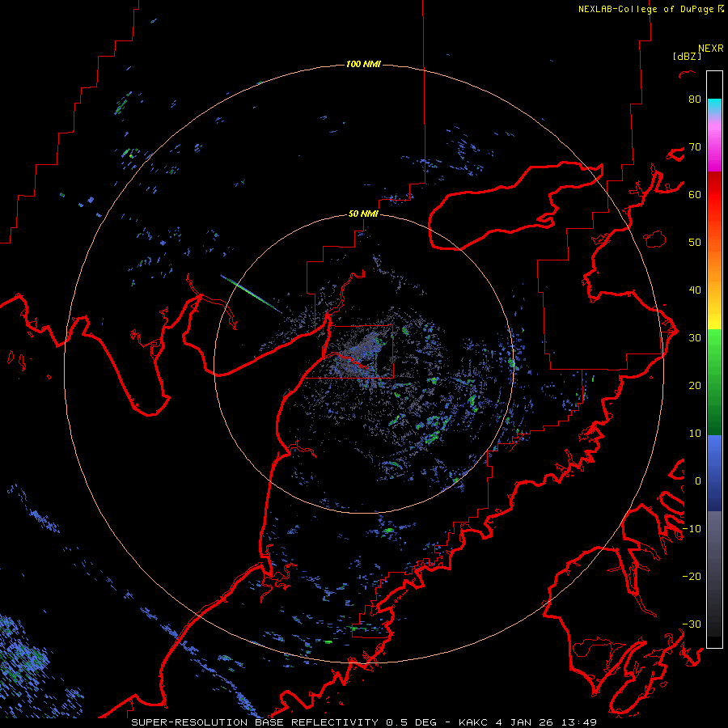The width and height of the screenshot is (728, 728).
Task: Click the "NEXR" label above the scale
Action: (x=711, y=49)
